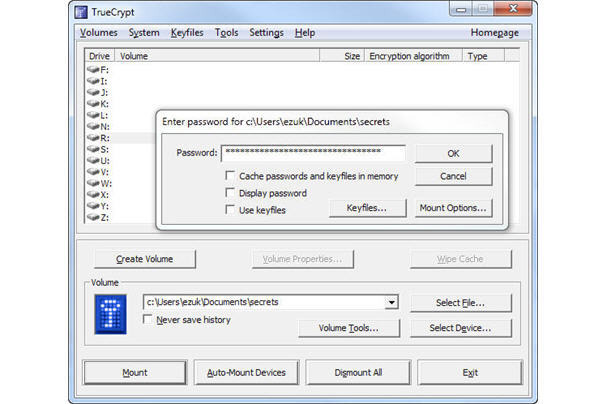Click the Size column header
606x404 pixels.
(342, 56)
